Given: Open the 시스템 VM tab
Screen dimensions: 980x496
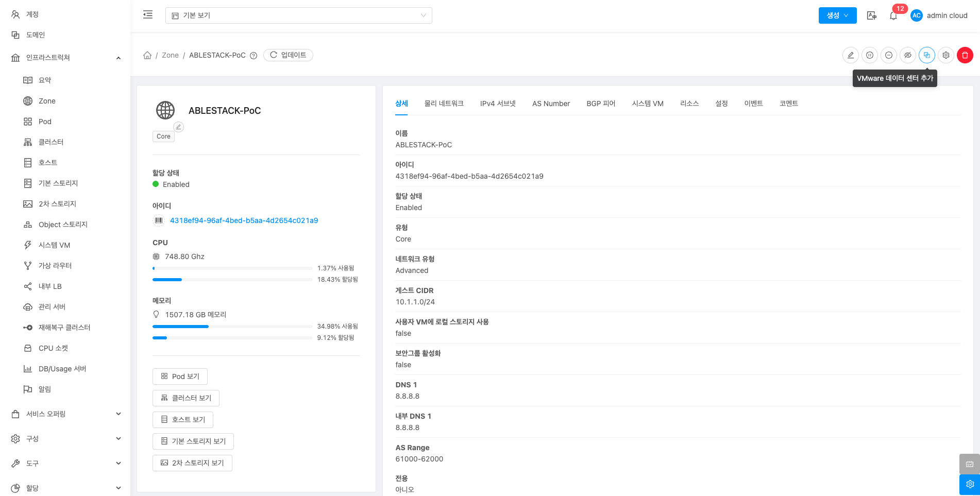Looking at the screenshot, I should 647,104.
